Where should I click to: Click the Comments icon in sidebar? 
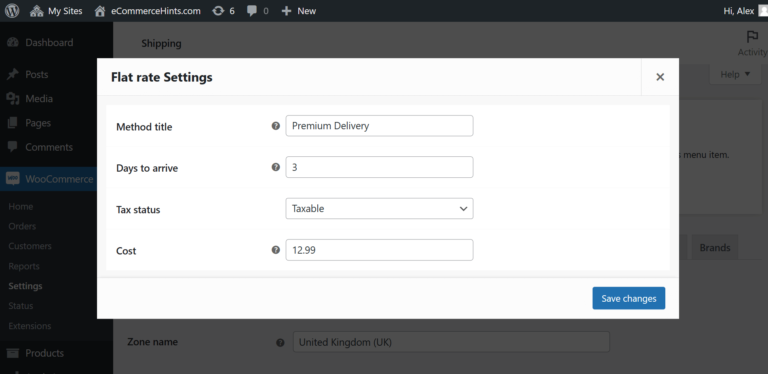[13, 147]
